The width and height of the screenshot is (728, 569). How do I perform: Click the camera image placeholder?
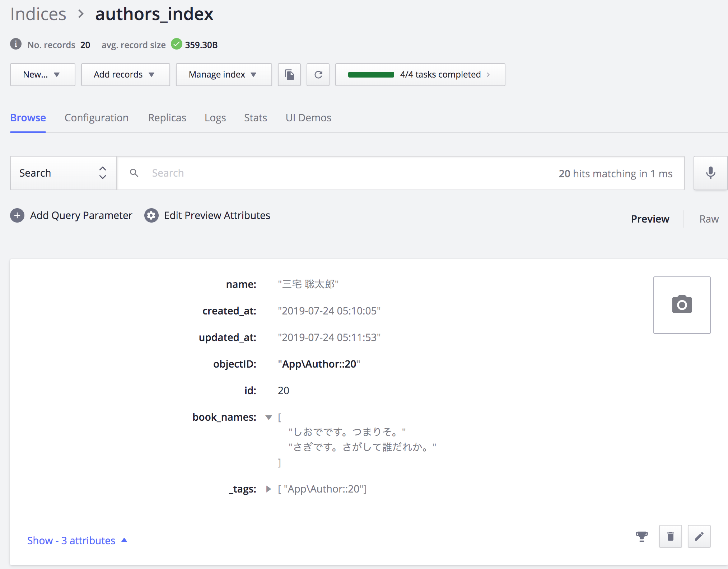pyautogui.click(x=682, y=305)
